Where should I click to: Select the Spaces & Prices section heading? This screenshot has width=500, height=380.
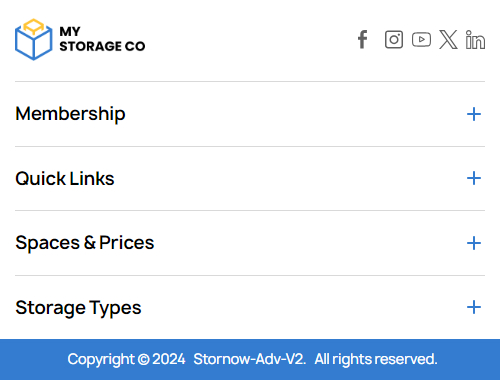85,243
